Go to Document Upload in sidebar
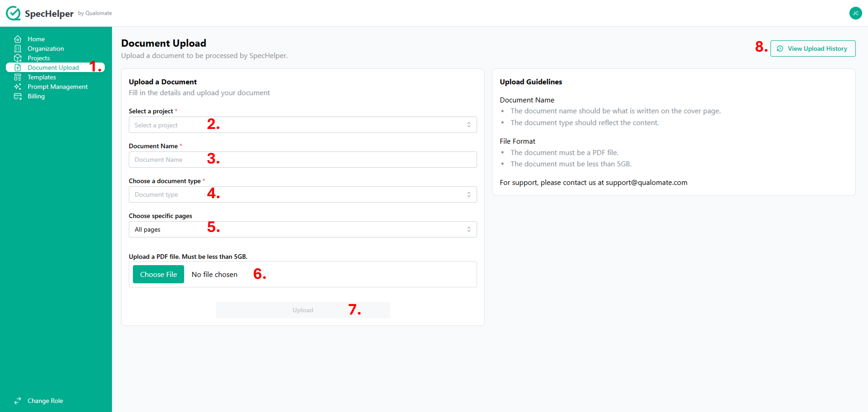Viewport: 868px width, 412px height. pyautogui.click(x=53, y=68)
